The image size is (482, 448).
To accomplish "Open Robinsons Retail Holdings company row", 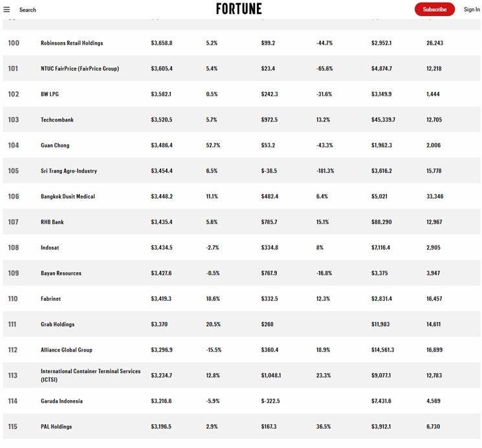I will pyautogui.click(x=241, y=43).
